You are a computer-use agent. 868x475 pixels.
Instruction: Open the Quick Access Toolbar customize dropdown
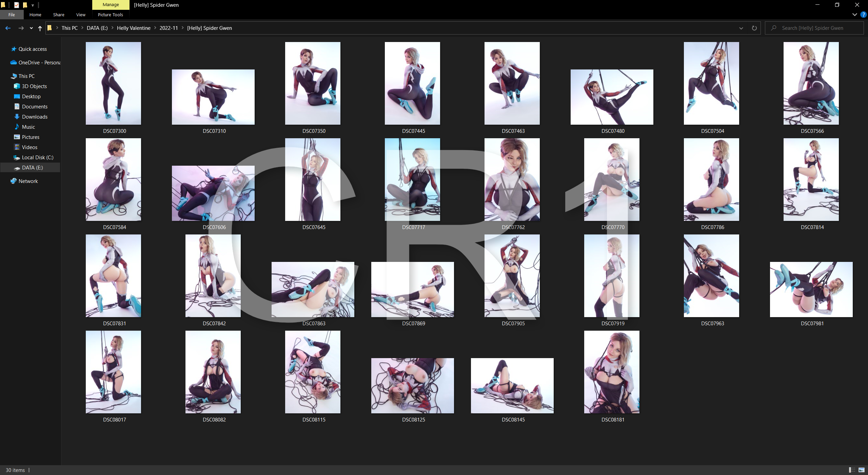coord(33,5)
